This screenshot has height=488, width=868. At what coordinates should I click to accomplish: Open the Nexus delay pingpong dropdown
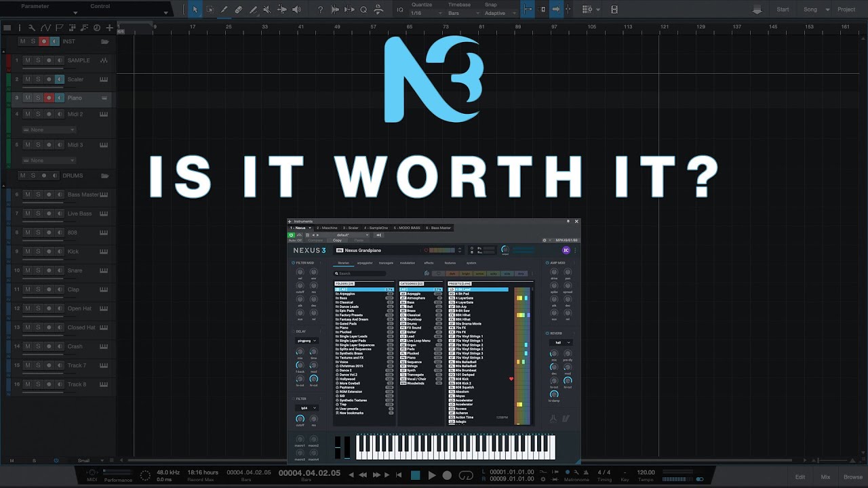click(x=307, y=341)
